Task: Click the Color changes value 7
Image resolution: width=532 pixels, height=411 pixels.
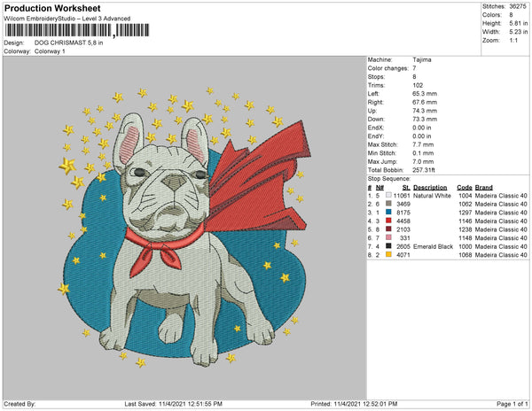Action: [414, 68]
